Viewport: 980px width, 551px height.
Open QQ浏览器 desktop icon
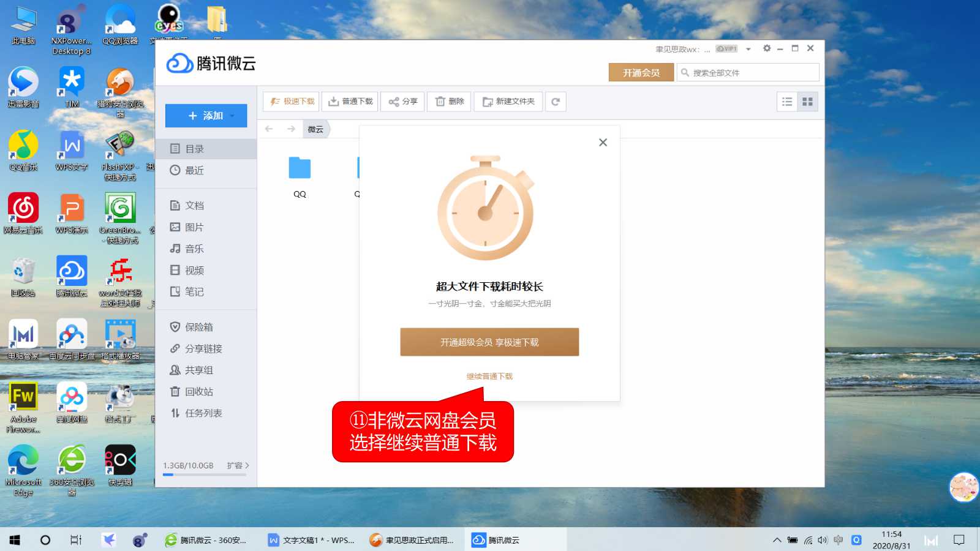(120, 25)
